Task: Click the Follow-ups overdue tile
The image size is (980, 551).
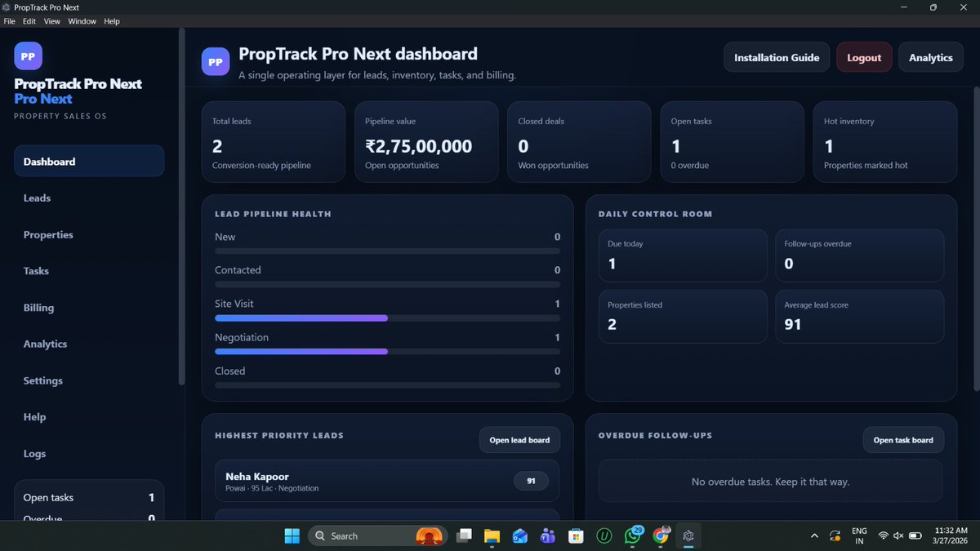Action: click(859, 256)
